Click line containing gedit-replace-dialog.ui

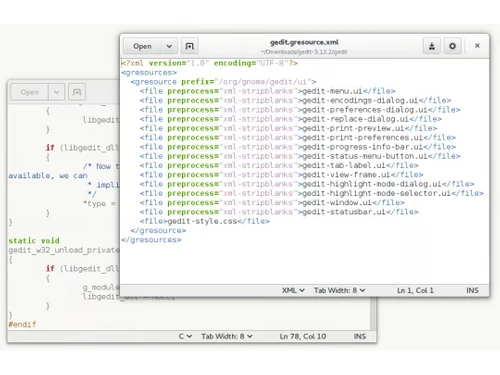coord(291,119)
